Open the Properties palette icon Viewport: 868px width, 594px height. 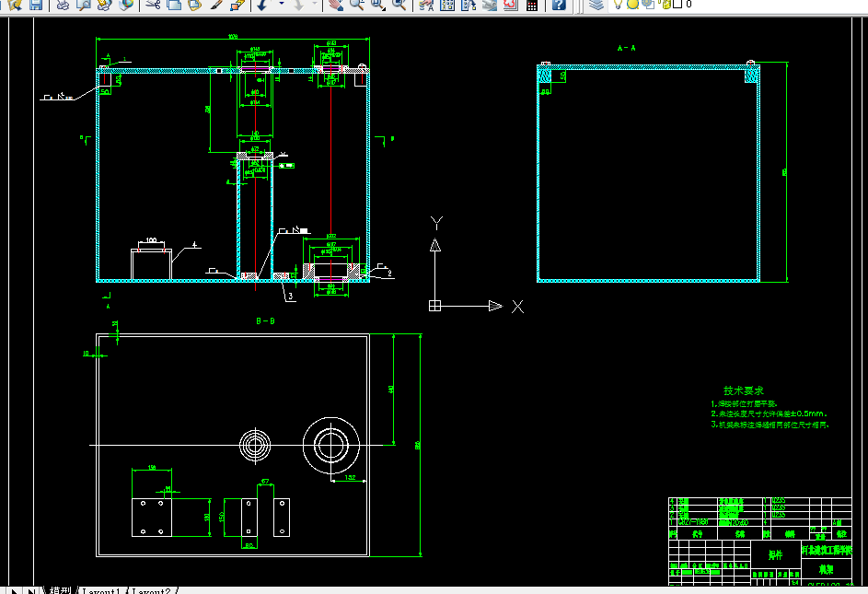[426, 5]
